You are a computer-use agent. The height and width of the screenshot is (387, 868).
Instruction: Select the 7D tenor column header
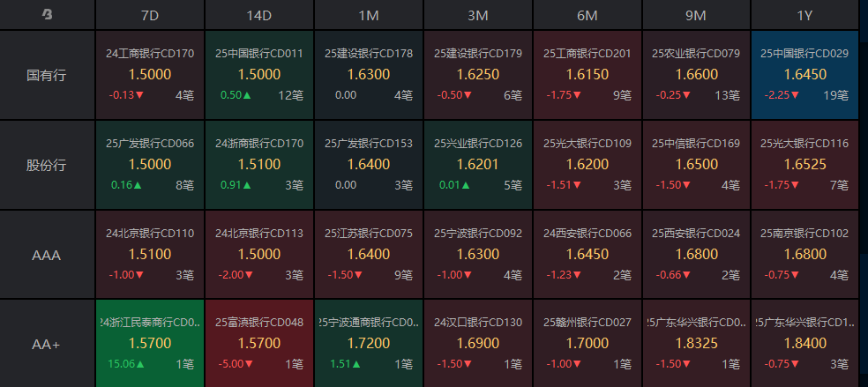click(150, 15)
